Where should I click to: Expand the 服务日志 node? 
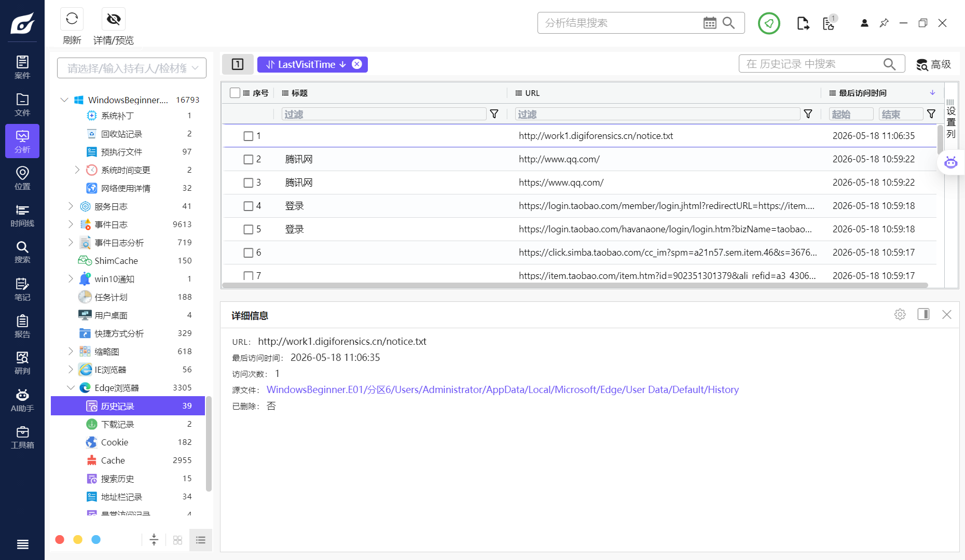coord(71,206)
